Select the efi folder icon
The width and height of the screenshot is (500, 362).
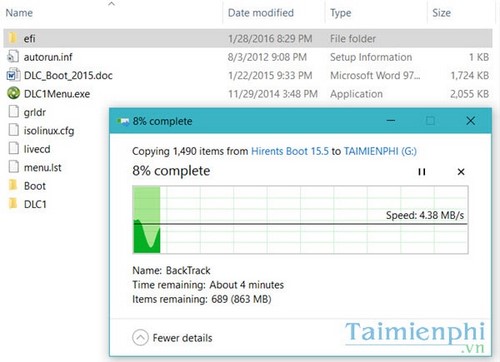[13, 38]
